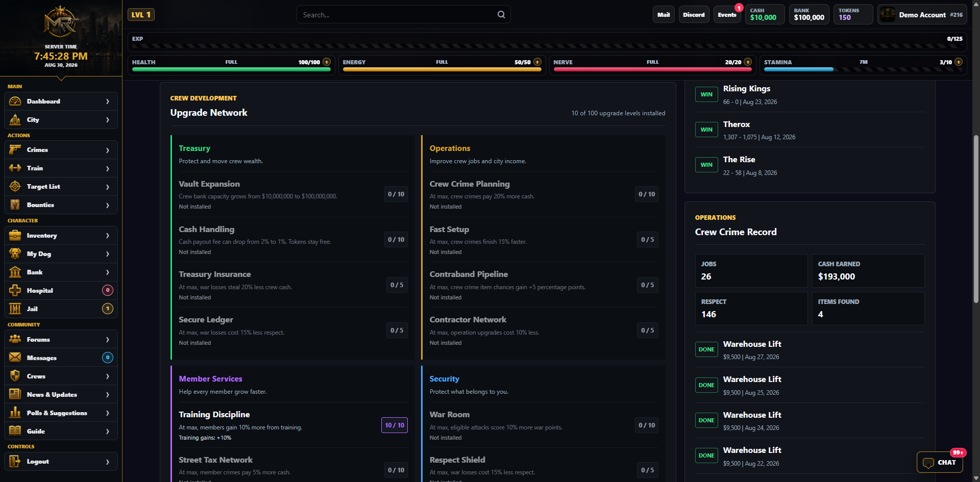
Task: Click the Health progress bar
Action: tap(231, 69)
